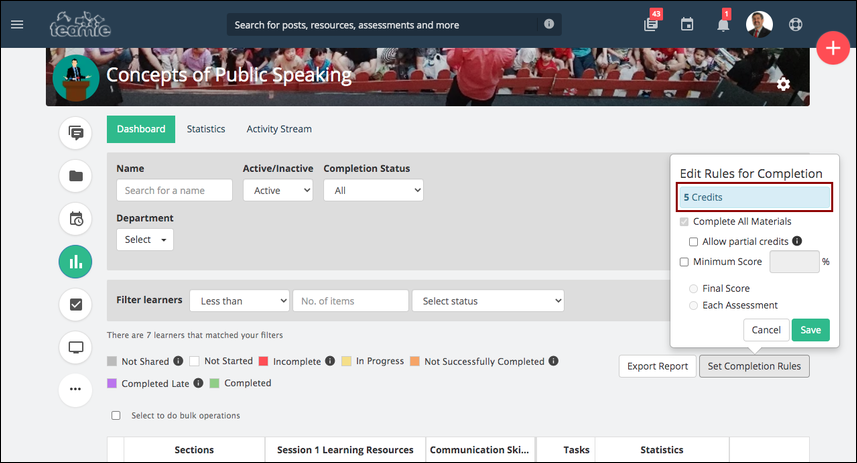This screenshot has height=463, width=857.
Task: Open newsfeed icon with 43 badge
Action: (651, 24)
